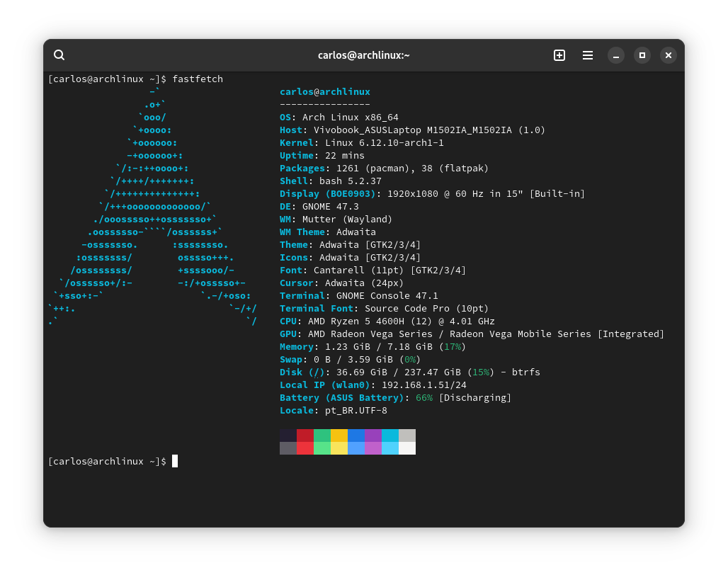Open the hamburger main menu
The image size is (728, 575).
coord(588,55)
